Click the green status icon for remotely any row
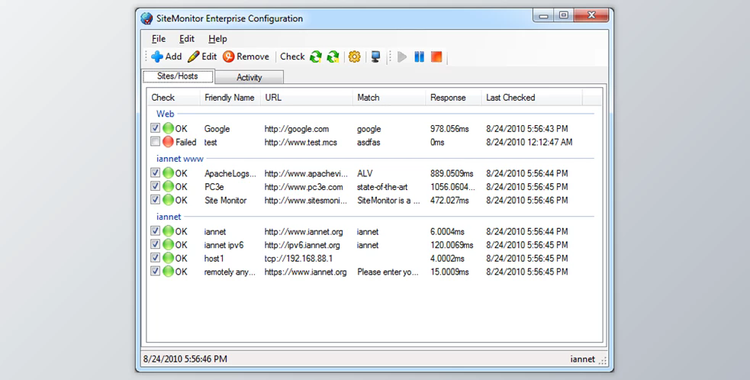 point(168,271)
